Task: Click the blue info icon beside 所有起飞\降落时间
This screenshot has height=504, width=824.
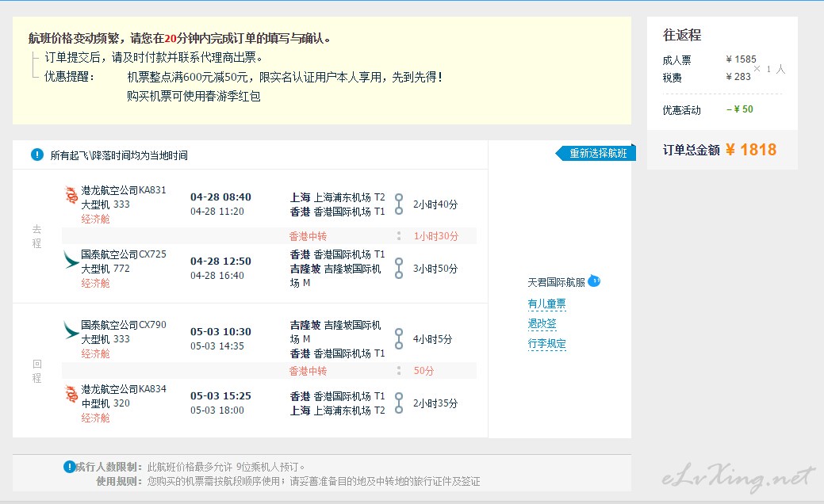Action: tap(37, 155)
